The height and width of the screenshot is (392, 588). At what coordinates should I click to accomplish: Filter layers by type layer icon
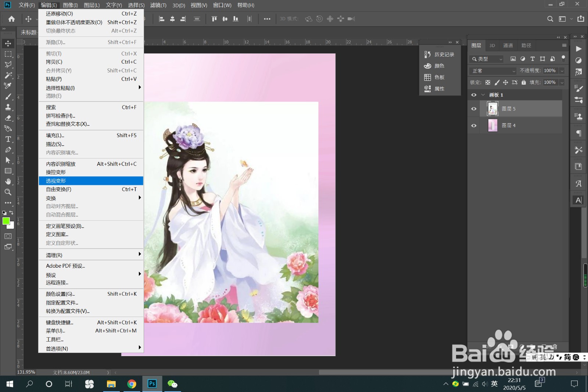(533, 59)
